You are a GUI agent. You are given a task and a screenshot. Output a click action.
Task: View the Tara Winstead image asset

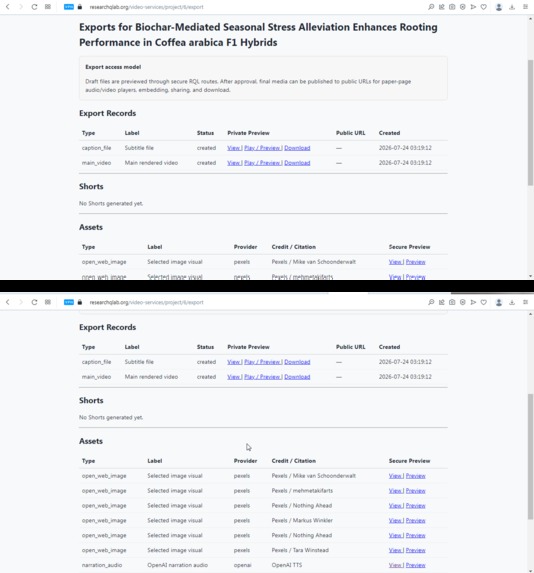(x=395, y=550)
